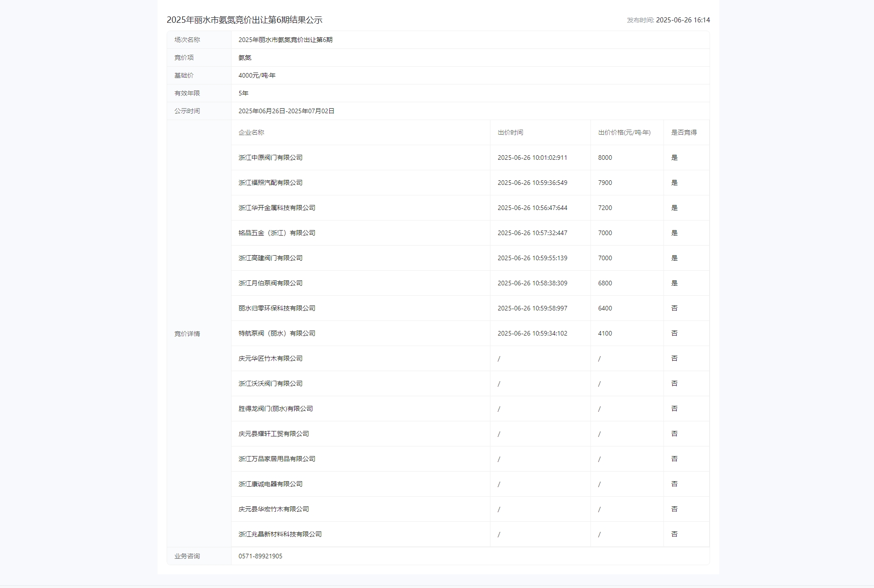This screenshot has width=874, height=588.
Task: Click the 是否竞得 column header
Action: [684, 132]
